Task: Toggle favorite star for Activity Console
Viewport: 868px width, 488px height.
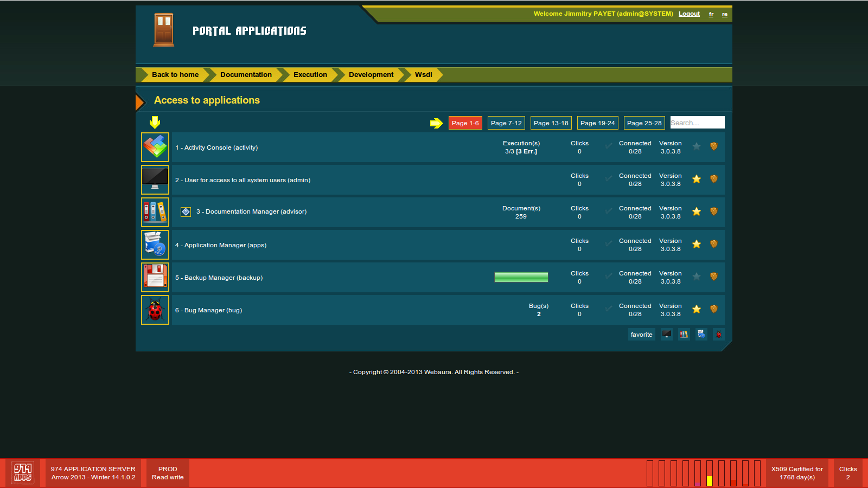Action: [x=697, y=146]
